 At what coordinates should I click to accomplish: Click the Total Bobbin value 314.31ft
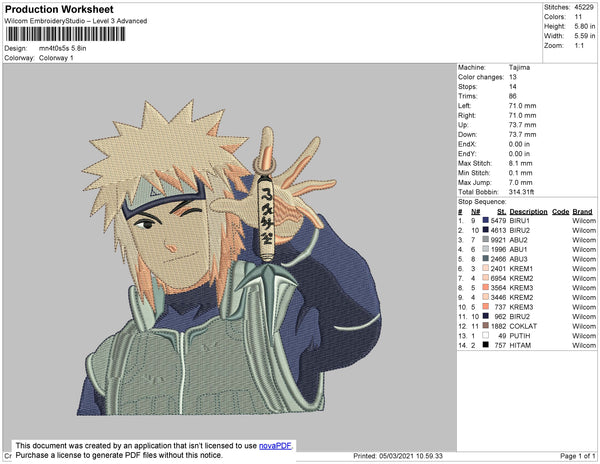pos(522,192)
